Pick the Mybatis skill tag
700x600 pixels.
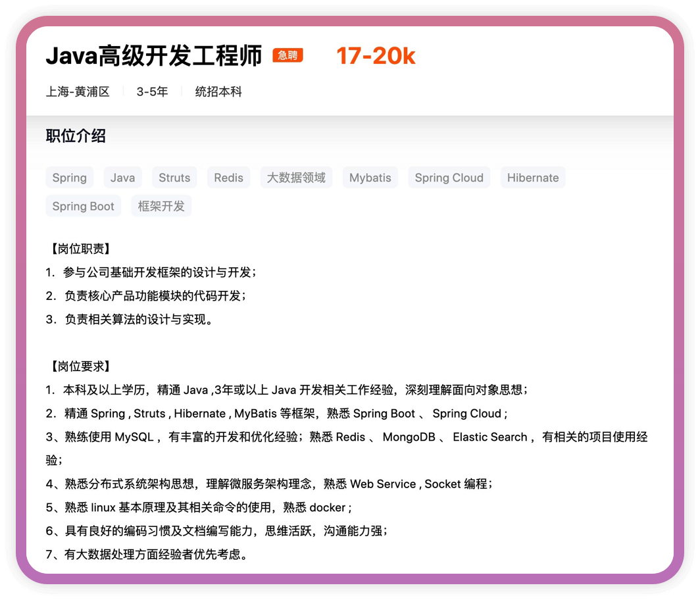(x=370, y=178)
